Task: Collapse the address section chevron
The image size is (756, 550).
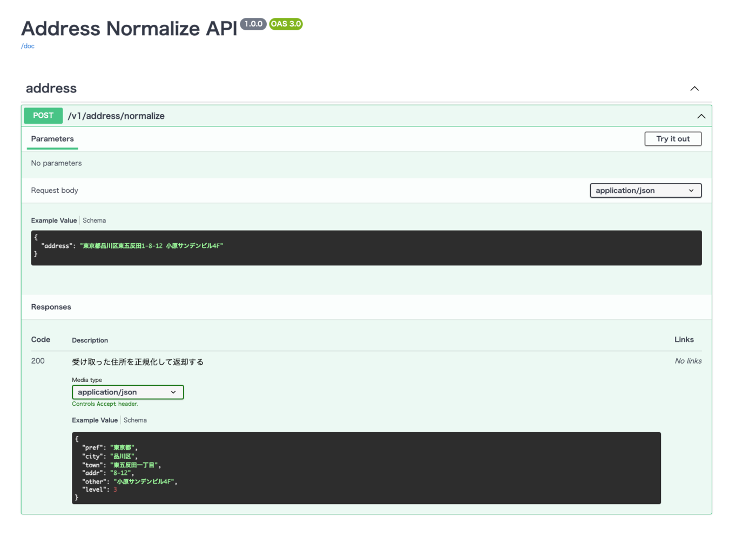Action: (694, 89)
